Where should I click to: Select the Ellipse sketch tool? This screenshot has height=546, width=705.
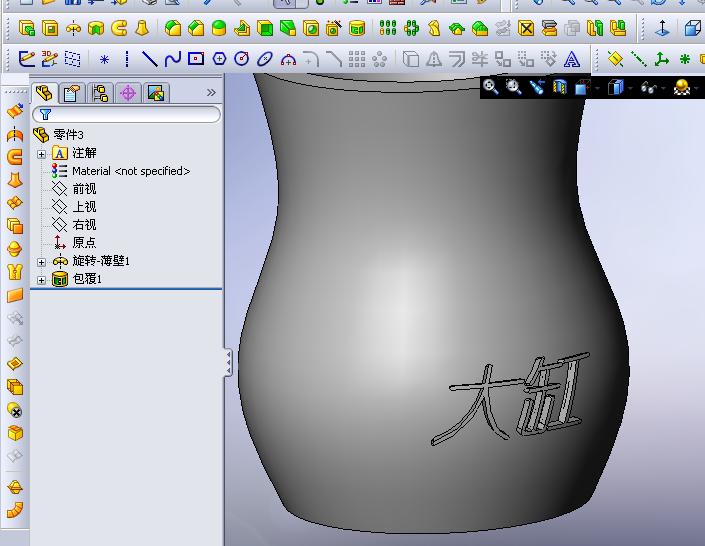click(265, 59)
